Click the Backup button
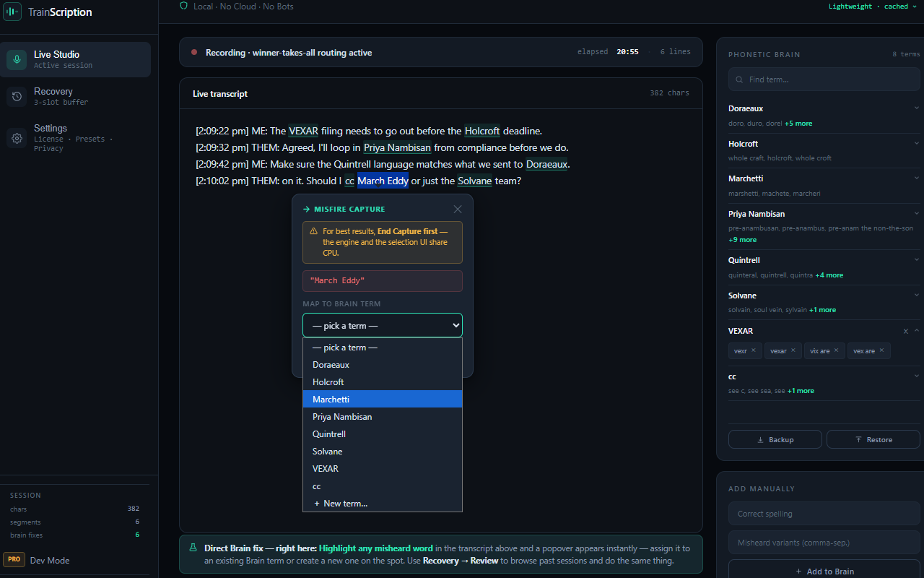 (x=775, y=439)
